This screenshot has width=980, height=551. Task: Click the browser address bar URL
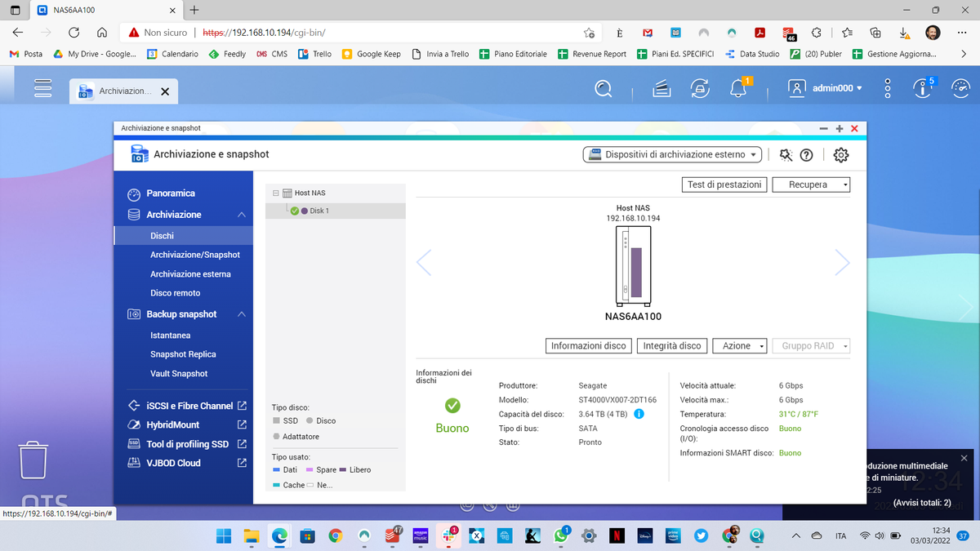pos(265,33)
